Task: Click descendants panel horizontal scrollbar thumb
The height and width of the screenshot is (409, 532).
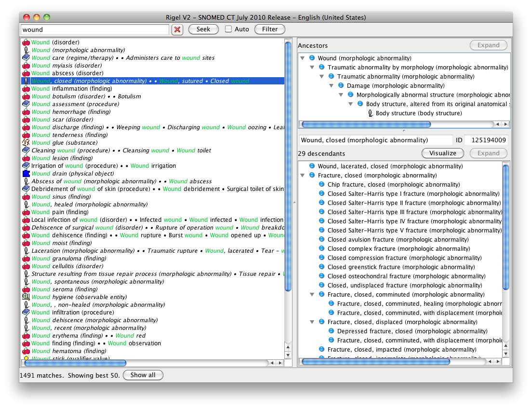Action: (x=376, y=362)
